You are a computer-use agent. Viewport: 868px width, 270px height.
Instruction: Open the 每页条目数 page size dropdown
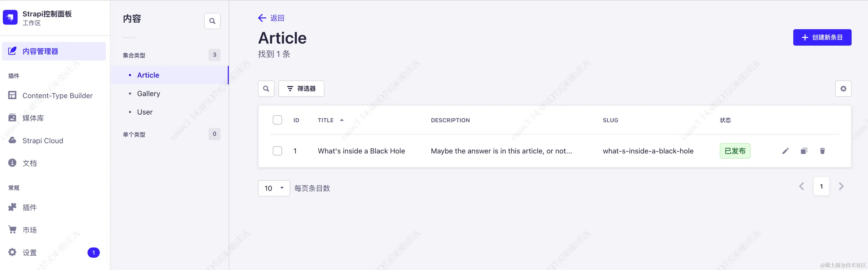click(274, 188)
